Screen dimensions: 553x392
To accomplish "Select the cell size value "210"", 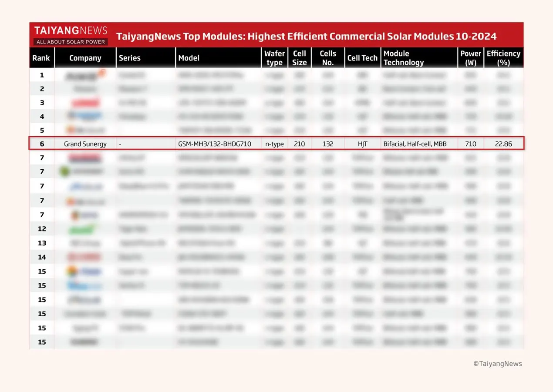I will pyautogui.click(x=300, y=144).
